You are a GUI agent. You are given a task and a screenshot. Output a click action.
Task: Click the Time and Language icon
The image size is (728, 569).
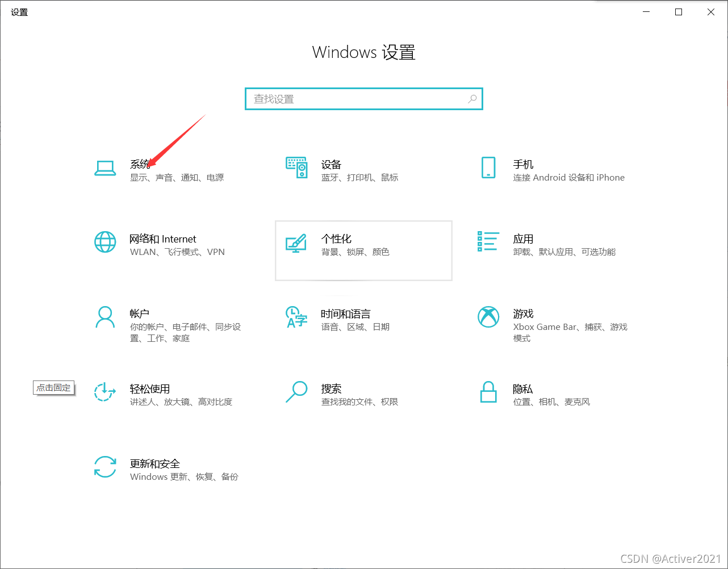[x=296, y=317]
